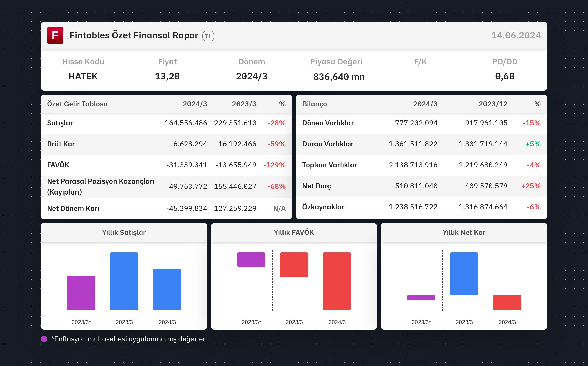Click the inflation accounting footnote text
Screen dimensions: 588x366
(x=128, y=339)
